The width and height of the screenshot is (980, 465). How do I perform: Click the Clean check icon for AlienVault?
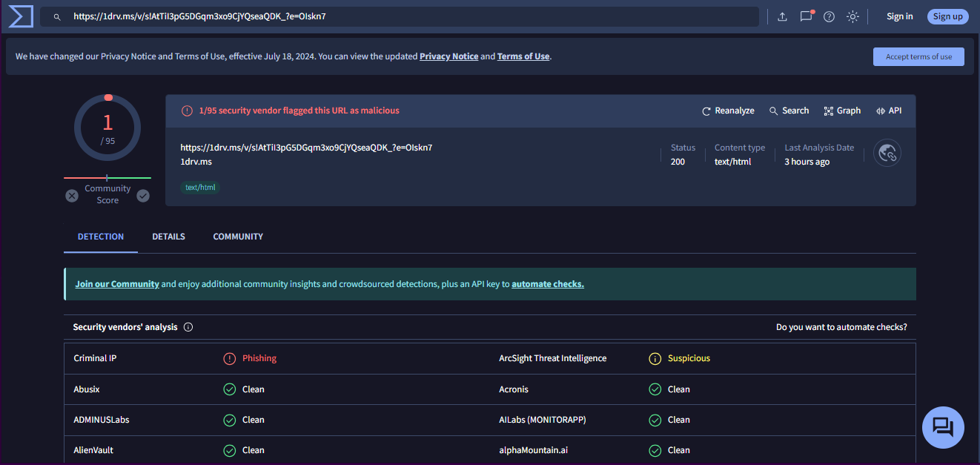(x=230, y=451)
